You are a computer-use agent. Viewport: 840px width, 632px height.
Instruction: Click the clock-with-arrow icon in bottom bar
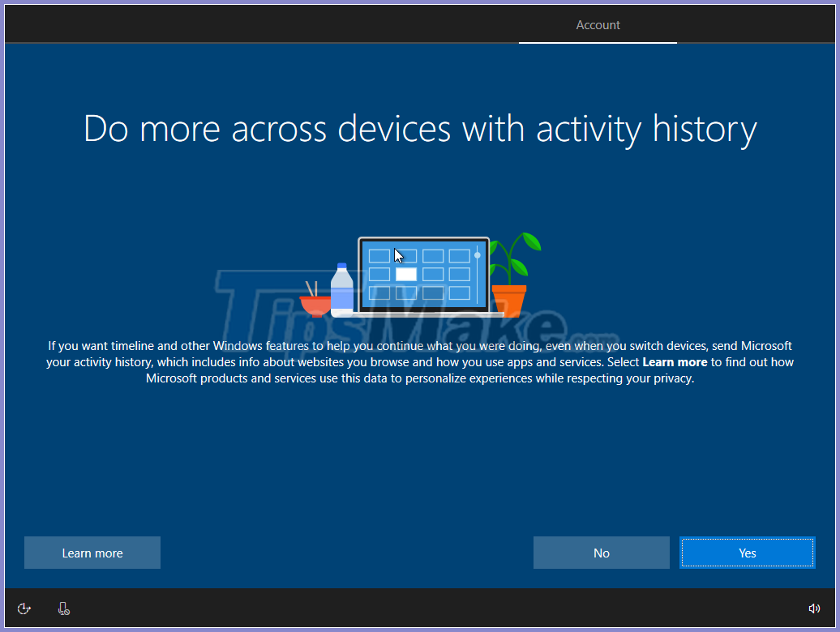pyautogui.click(x=24, y=608)
